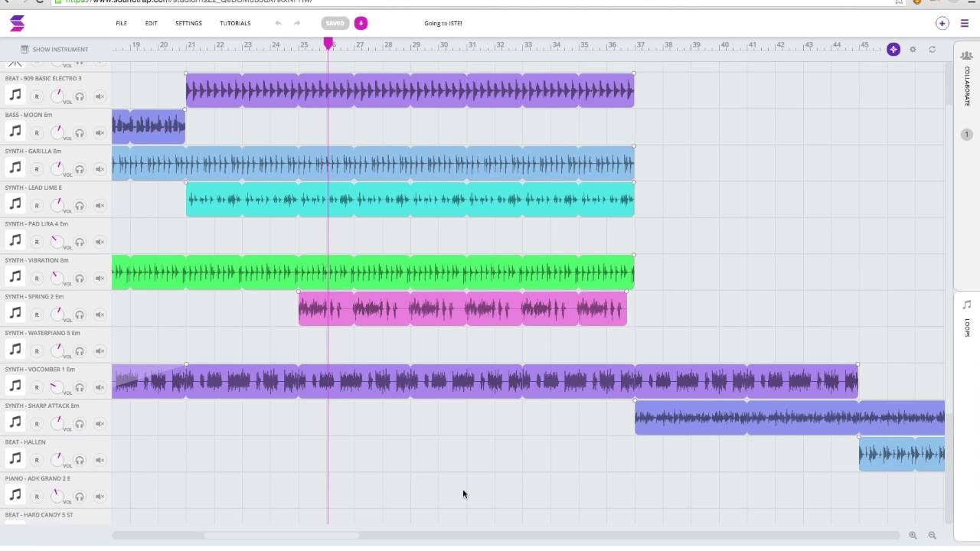Open the Loops music note panel
The height and width of the screenshot is (551, 980).
(x=967, y=305)
